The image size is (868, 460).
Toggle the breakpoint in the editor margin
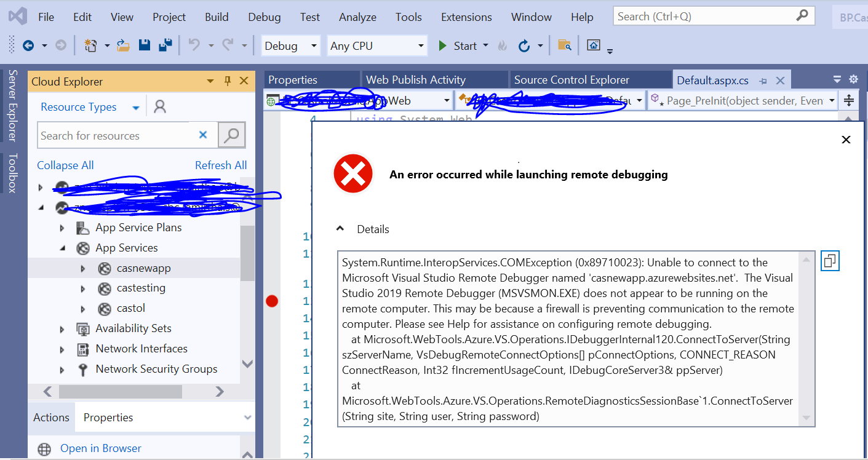[272, 301]
